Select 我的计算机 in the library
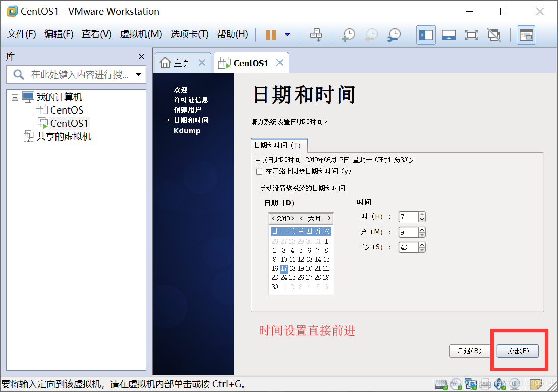 point(59,97)
